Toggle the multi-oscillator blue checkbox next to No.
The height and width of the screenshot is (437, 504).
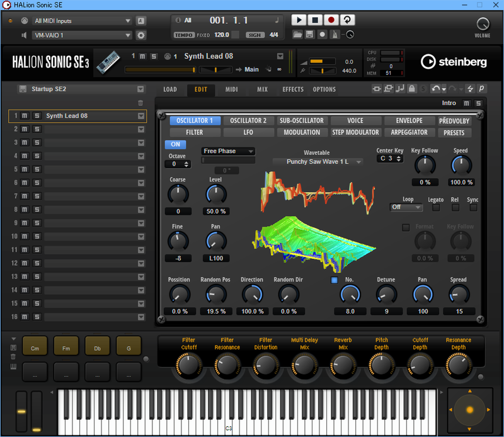coord(335,280)
